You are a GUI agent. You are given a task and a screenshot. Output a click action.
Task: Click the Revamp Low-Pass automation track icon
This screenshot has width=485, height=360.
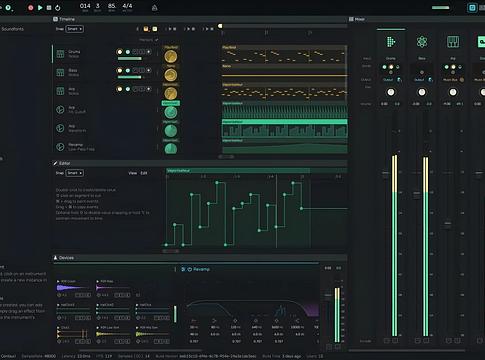point(60,147)
